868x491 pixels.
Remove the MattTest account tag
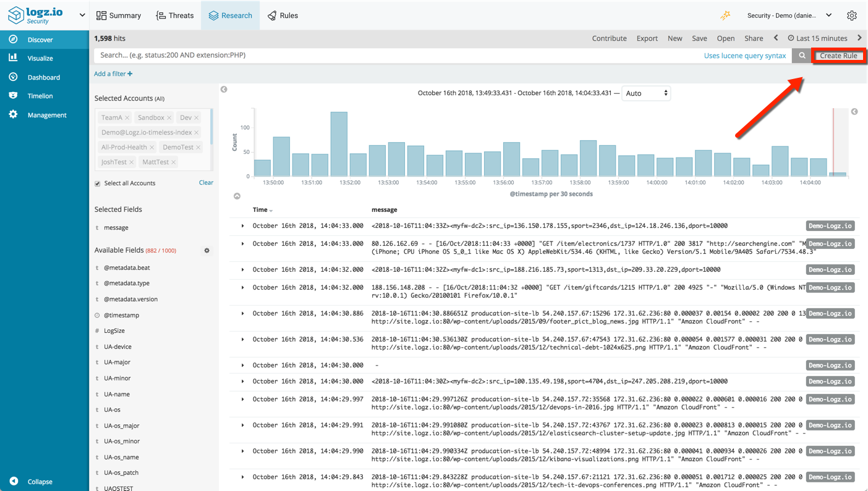click(174, 162)
